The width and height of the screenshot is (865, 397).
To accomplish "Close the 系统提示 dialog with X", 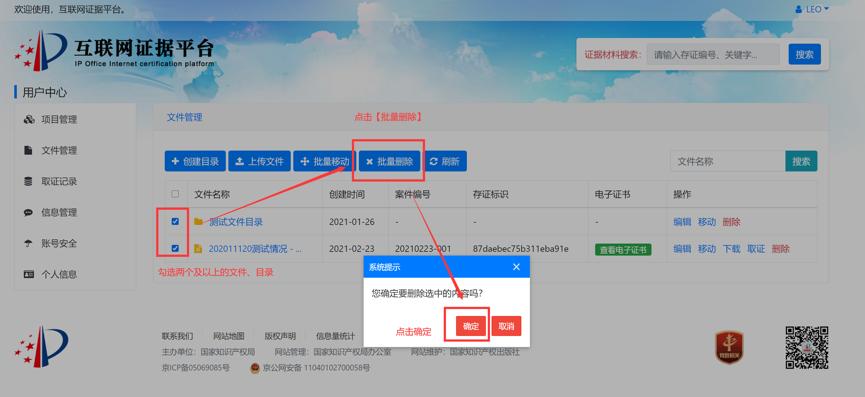I will pos(516,267).
